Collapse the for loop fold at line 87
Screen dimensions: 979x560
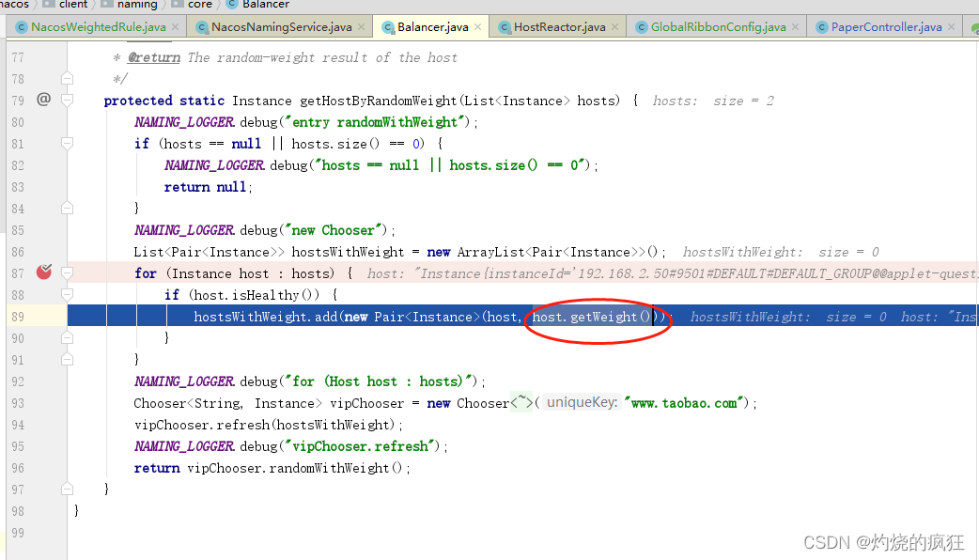pos(68,272)
